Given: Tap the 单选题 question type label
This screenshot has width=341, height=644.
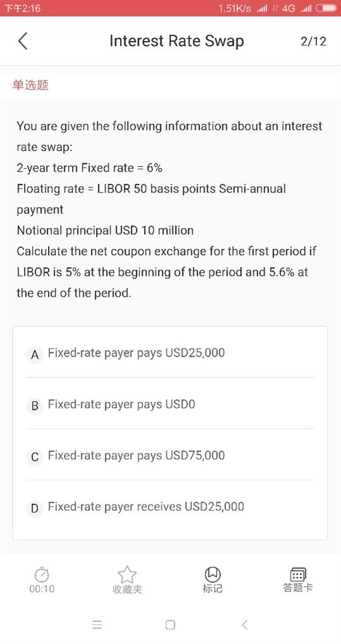Looking at the screenshot, I should tap(30, 85).
